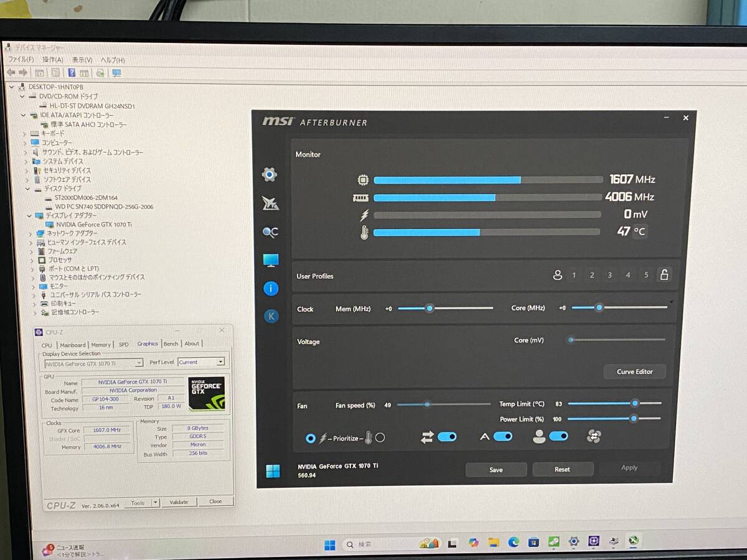This screenshot has height=560, width=747.
Task: Open Afterburner settings gear icon
Action: tap(270, 174)
